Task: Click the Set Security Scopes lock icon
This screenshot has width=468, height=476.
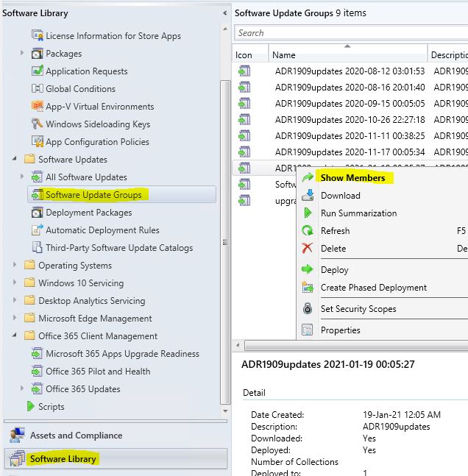Action: tap(308, 308)
